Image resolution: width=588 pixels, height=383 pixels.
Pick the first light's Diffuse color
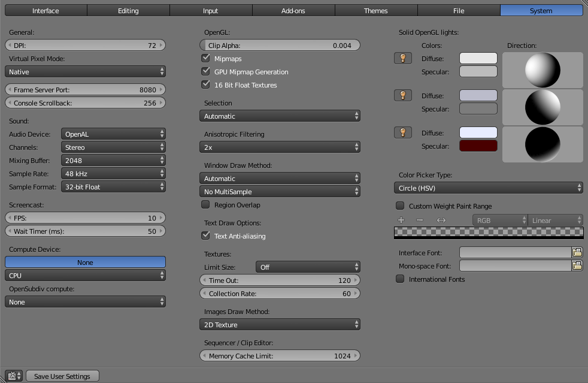click(x=478, y=58)
